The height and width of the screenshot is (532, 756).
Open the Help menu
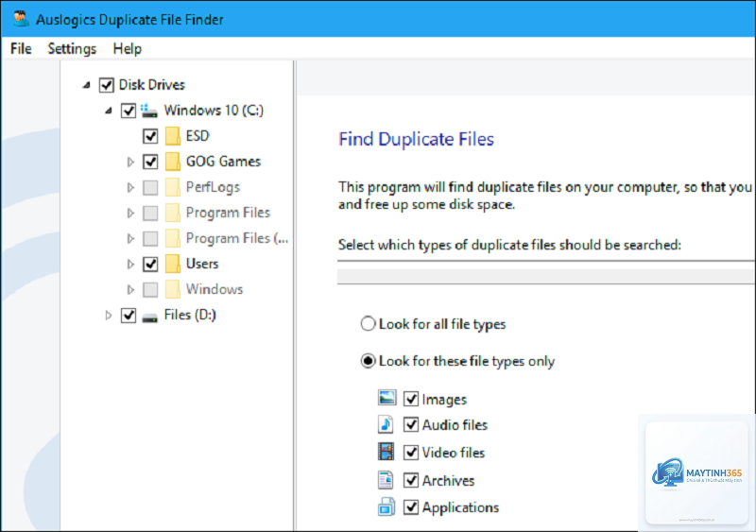pyautogui.click(x=128, y=49)
